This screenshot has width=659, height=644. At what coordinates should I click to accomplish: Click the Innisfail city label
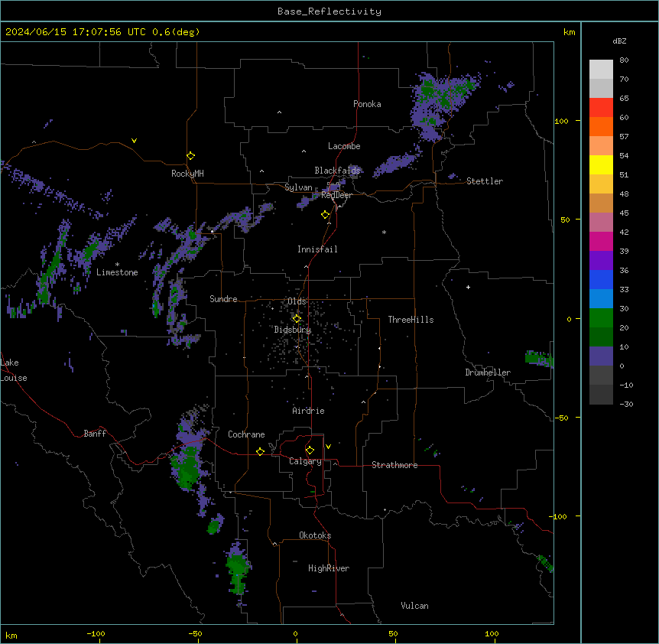(317, 249)
